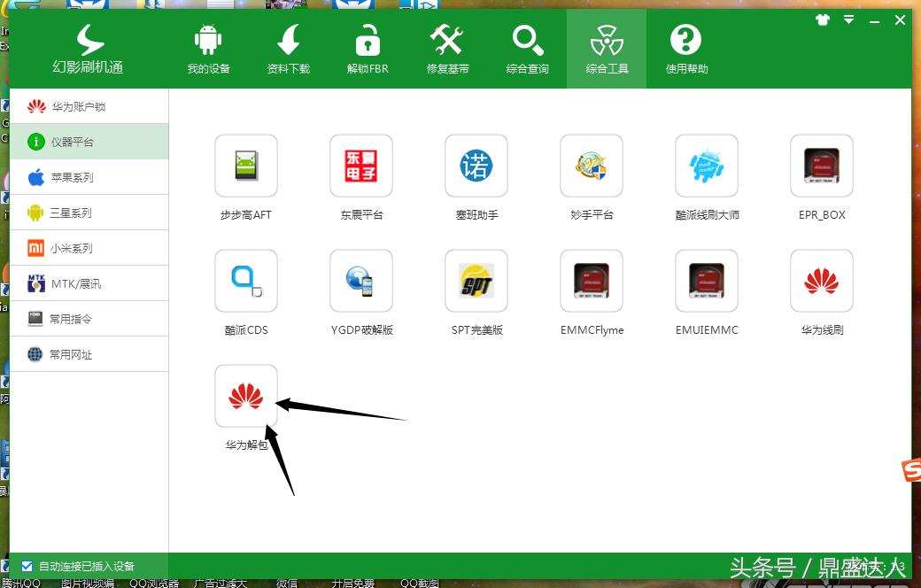Select 华为账户锁 in the sidebar
Viewport: 921px width, 588px height.
click(89, 106)
